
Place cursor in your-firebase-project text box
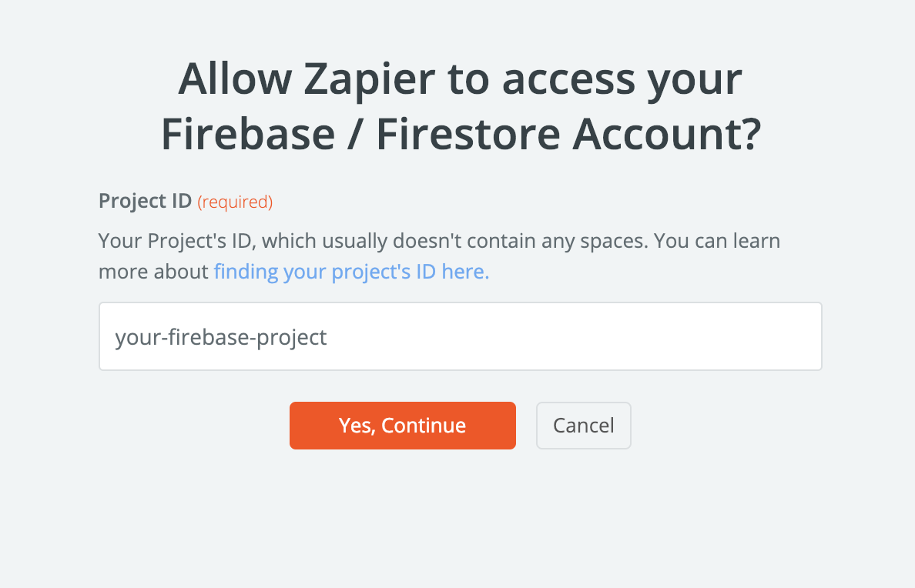(x=460, y=337)
